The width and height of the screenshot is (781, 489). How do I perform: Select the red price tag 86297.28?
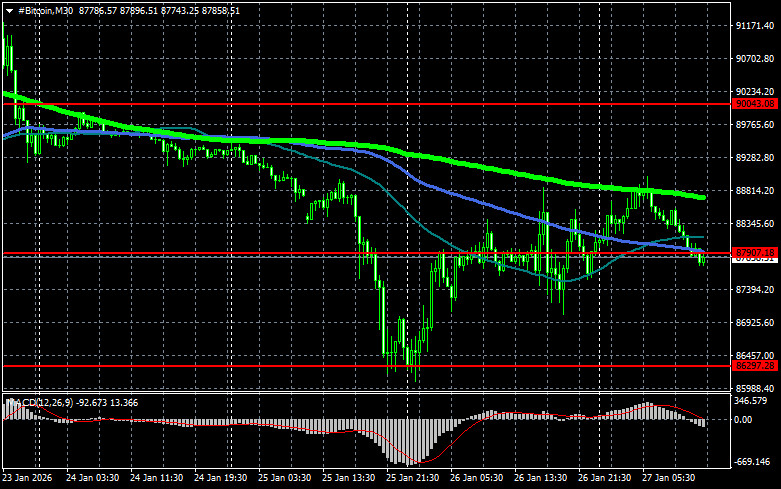pos(755,366)
